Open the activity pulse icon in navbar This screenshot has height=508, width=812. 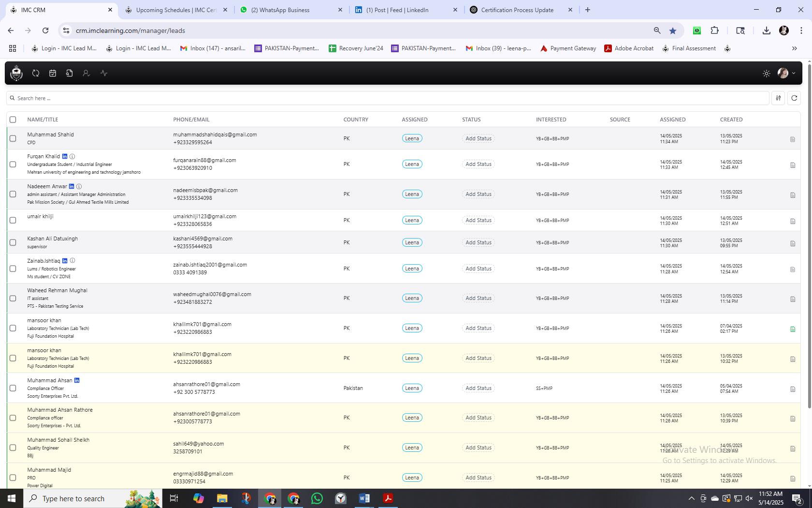point(104,73)
